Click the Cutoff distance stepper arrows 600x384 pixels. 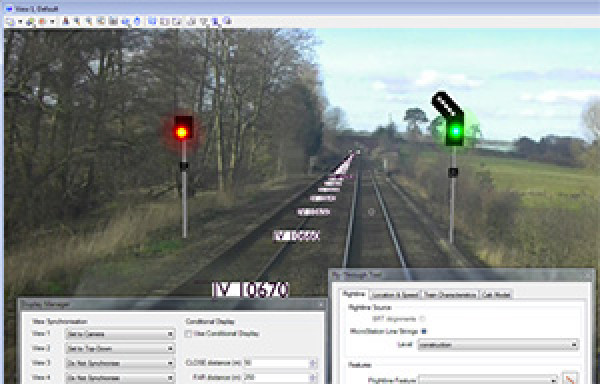click(x=313, y=363)
